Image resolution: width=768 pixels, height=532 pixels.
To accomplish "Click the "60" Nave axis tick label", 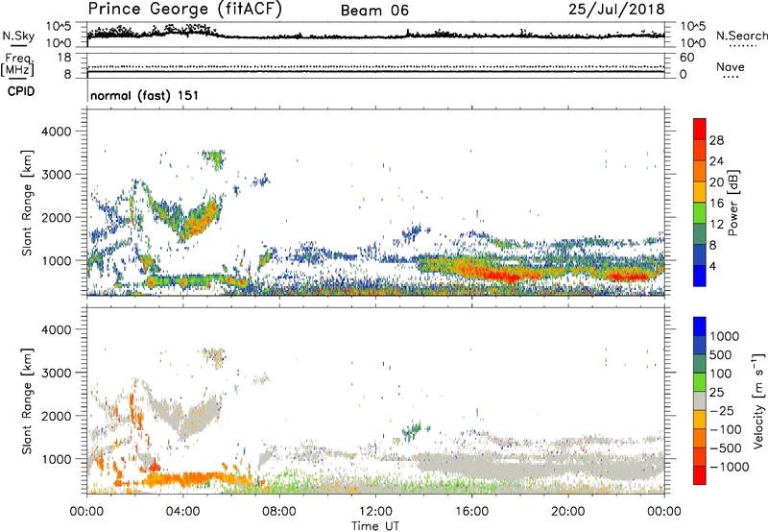I will (687, 58).
